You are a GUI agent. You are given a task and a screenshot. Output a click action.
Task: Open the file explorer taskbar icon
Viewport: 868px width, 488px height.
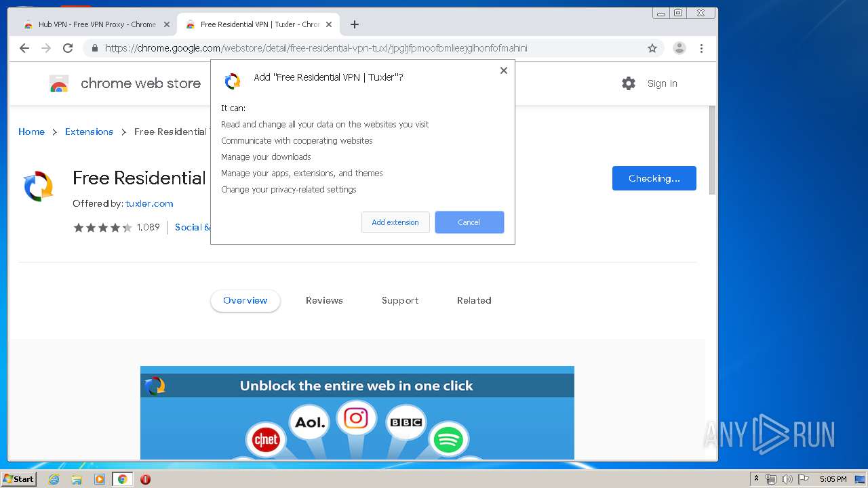(x=77, y=479)
